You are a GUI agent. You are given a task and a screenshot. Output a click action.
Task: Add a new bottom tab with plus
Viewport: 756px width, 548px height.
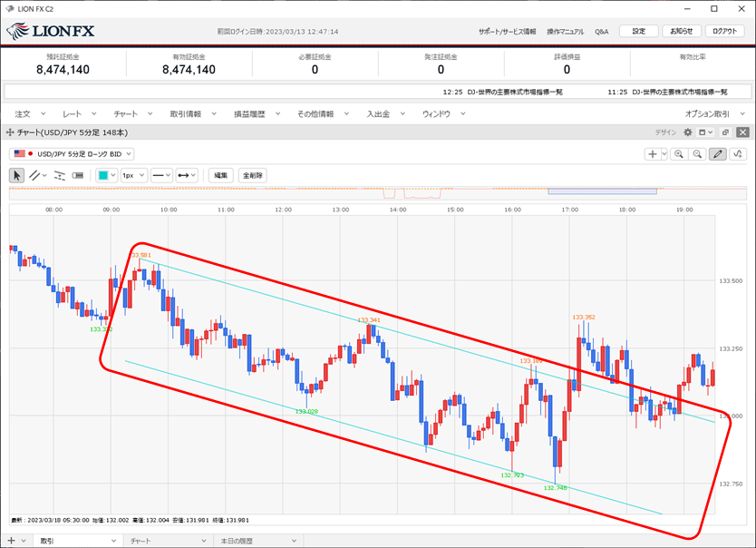tap(12, 541)
